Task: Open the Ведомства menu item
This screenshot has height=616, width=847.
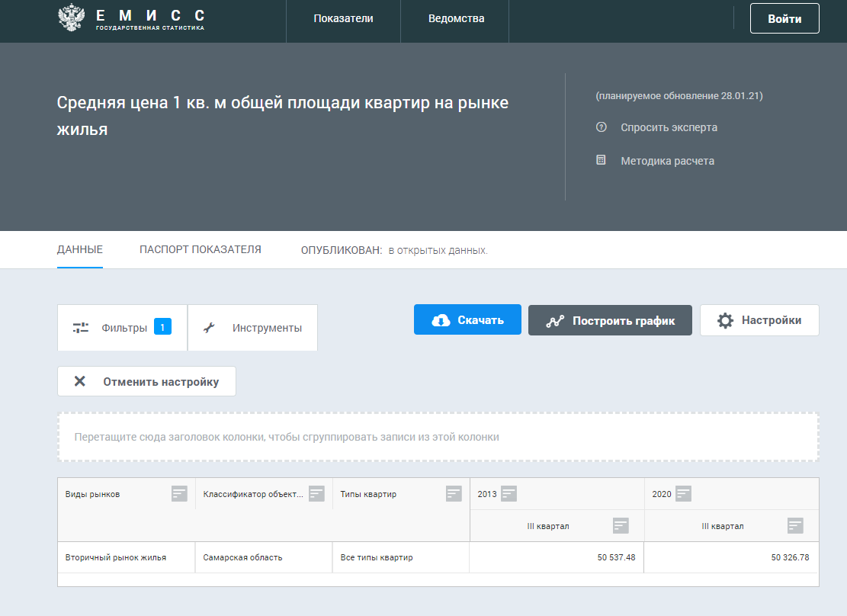Action: point(456,19)
